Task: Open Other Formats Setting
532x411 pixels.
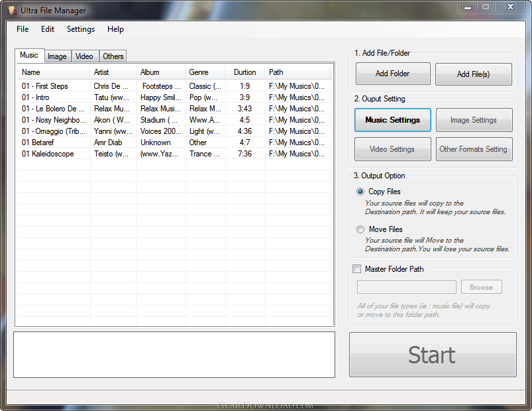Action: (474, 149)
